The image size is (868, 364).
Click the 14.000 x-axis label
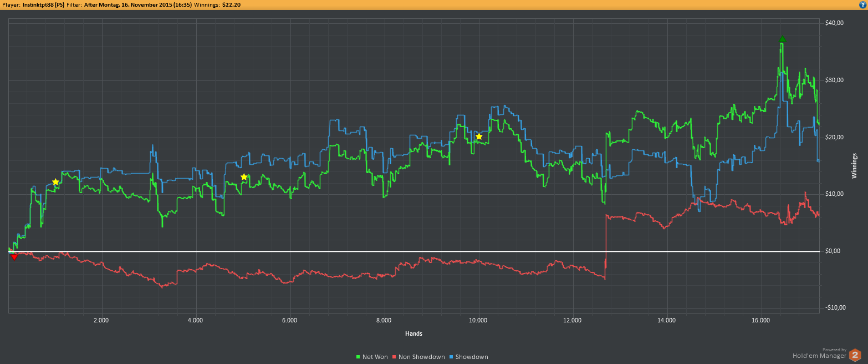pyautogui.click(x=666, y=321)
